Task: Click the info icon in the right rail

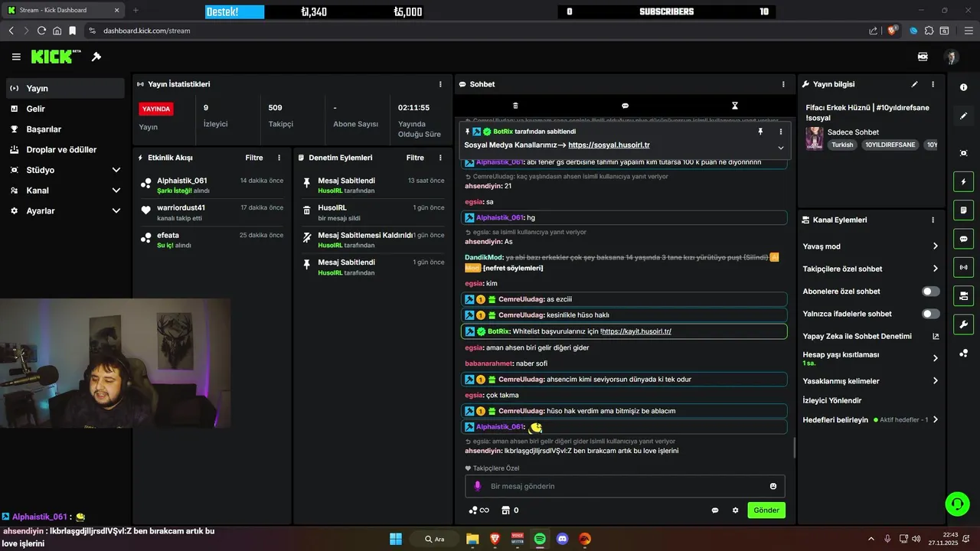Action: (963, 88)
